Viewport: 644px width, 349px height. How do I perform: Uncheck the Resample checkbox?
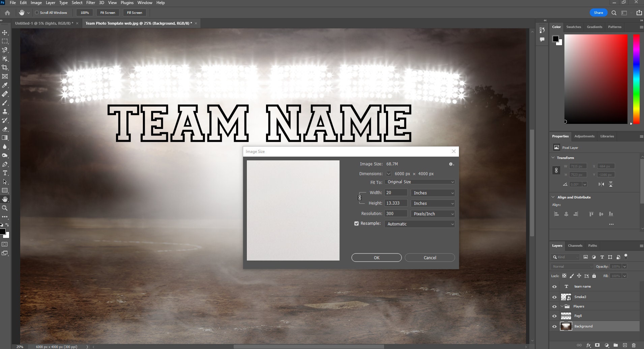click(357, 223)
